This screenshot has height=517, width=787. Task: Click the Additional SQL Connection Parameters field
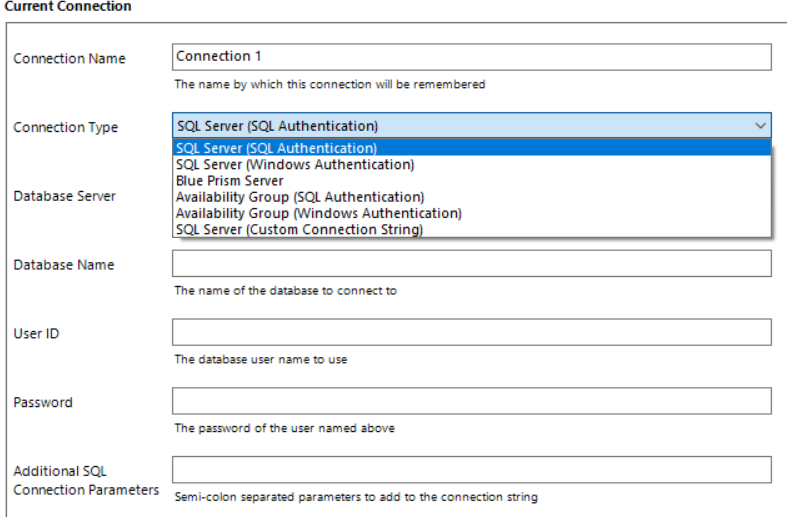point(472,470)
